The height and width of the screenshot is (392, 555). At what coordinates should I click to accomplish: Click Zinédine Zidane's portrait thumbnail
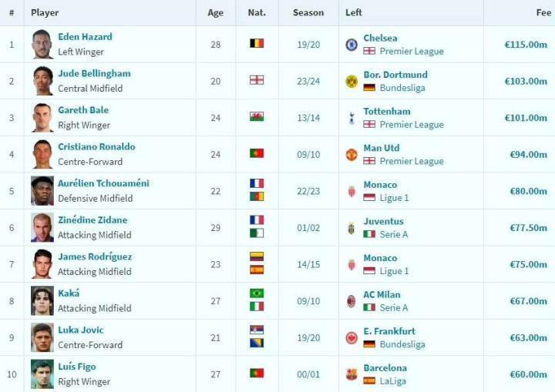(x=42, y=228)
